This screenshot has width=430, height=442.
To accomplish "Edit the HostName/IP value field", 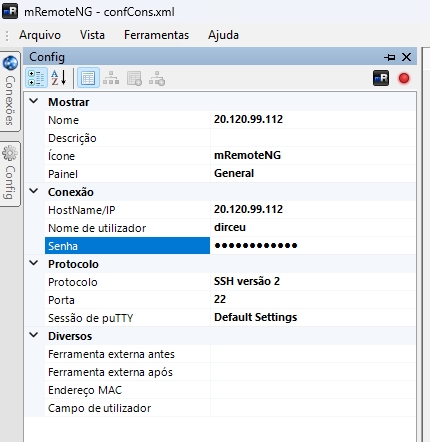I will [x=313, y=210].
